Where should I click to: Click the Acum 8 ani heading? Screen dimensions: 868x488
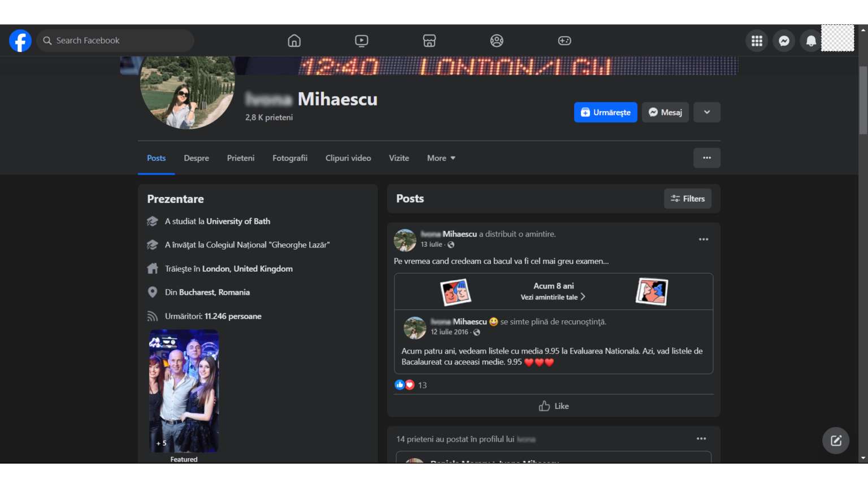[554, 286]
